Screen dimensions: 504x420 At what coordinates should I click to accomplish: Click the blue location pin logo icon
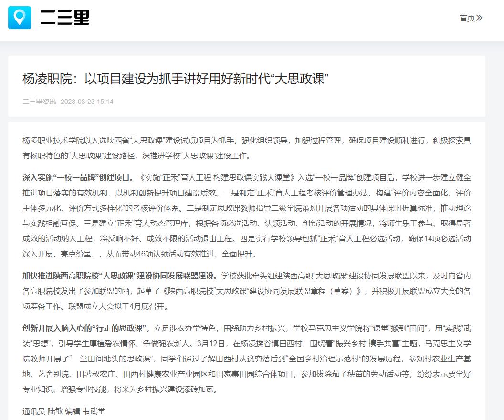[20, 18]
